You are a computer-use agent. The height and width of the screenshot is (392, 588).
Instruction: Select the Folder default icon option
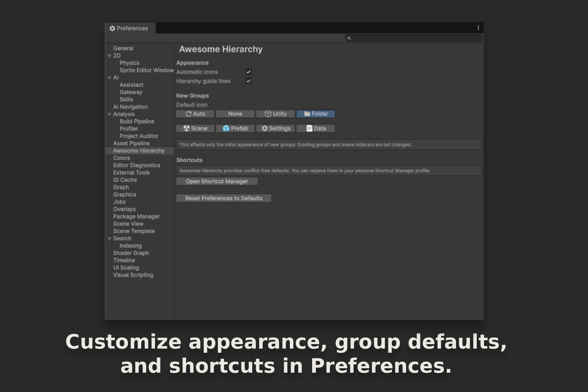tap(316, 114)
